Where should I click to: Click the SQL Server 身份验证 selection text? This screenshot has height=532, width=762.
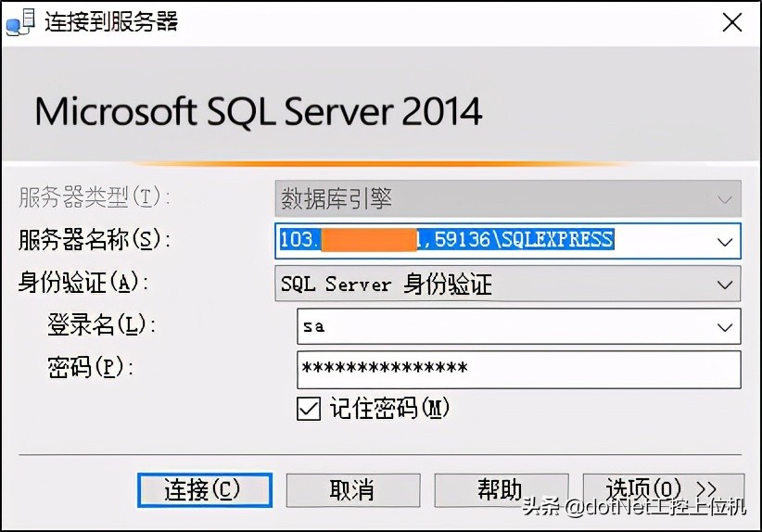click(x=387, y=285)
